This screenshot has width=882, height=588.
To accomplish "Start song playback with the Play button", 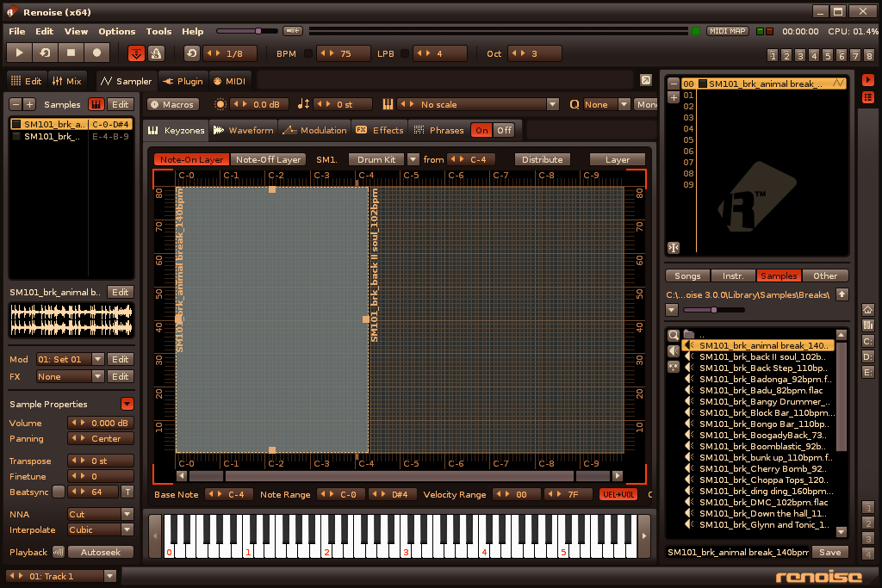I will [x=19, y=53].
